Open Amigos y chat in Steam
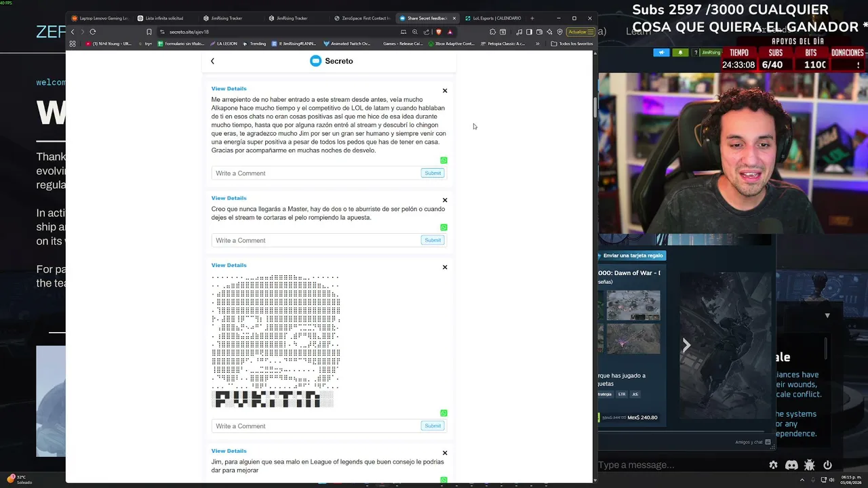The height and width of the screenshot is (488, 868). (x=753, y=442)
